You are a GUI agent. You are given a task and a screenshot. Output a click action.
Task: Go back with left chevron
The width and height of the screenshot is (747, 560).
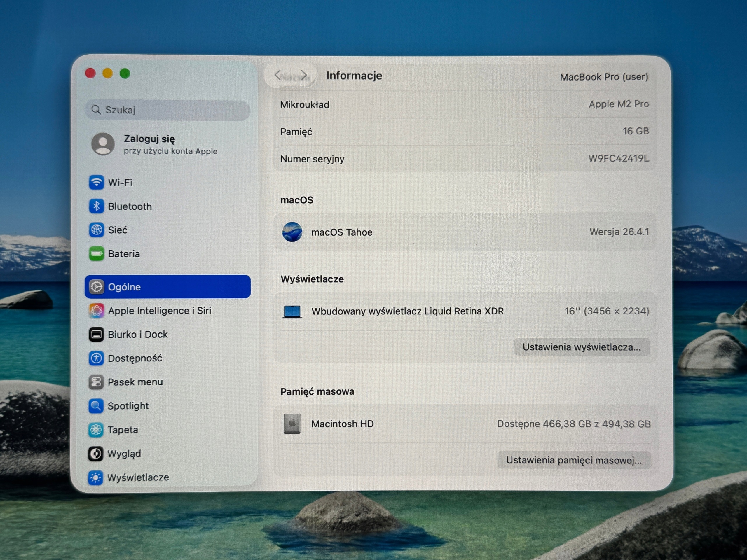coord(278,75)
